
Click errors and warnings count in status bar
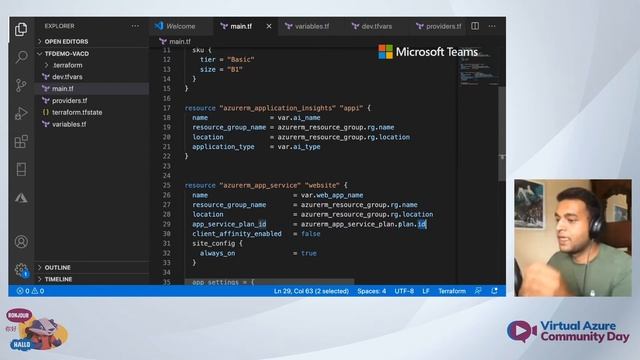coord(31,291)
